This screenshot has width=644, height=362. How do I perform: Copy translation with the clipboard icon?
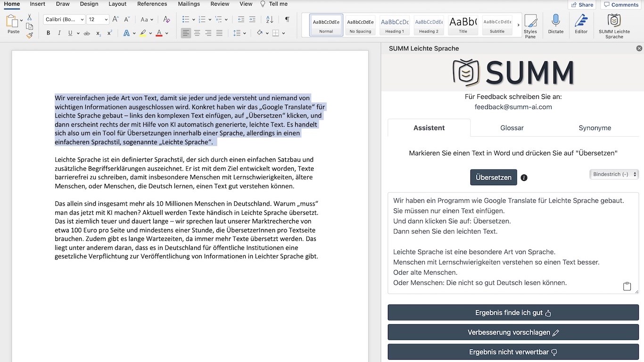627,286
